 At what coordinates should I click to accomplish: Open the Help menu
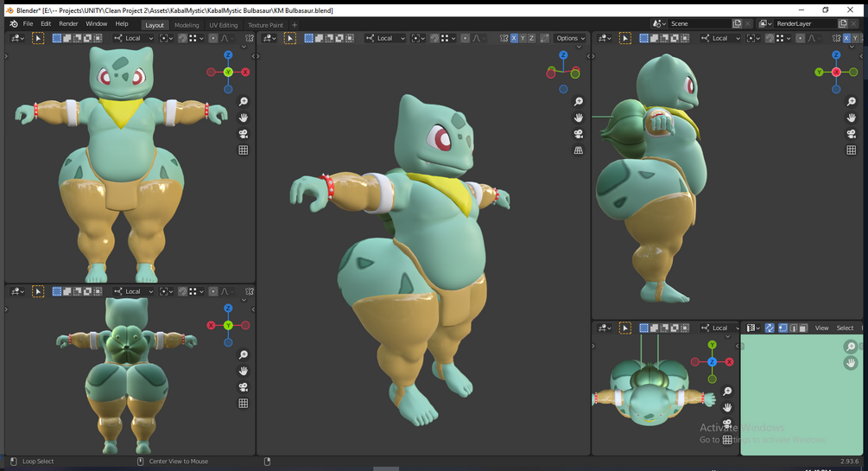point(122,24)
